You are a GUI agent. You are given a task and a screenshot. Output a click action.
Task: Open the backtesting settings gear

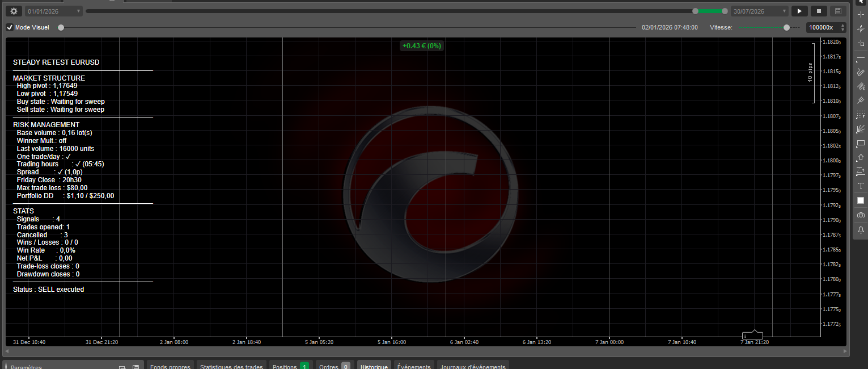pos(14,11)
